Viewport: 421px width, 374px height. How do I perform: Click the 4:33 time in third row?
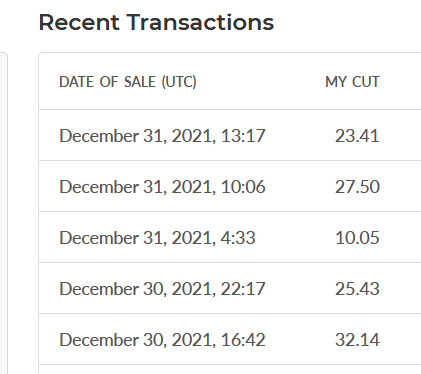click(x=238, y=238)
